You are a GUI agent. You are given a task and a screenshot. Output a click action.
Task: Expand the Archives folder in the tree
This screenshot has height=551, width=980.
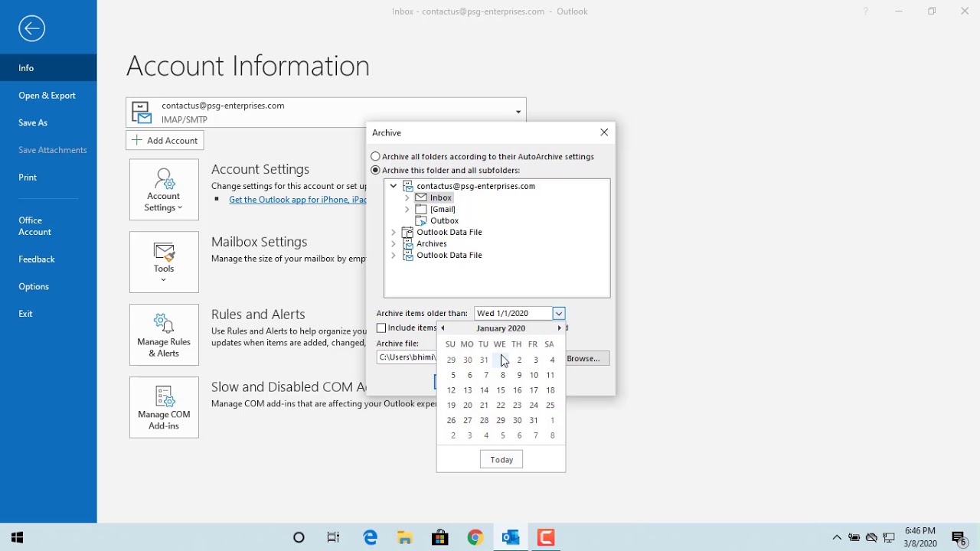point(394,243)
